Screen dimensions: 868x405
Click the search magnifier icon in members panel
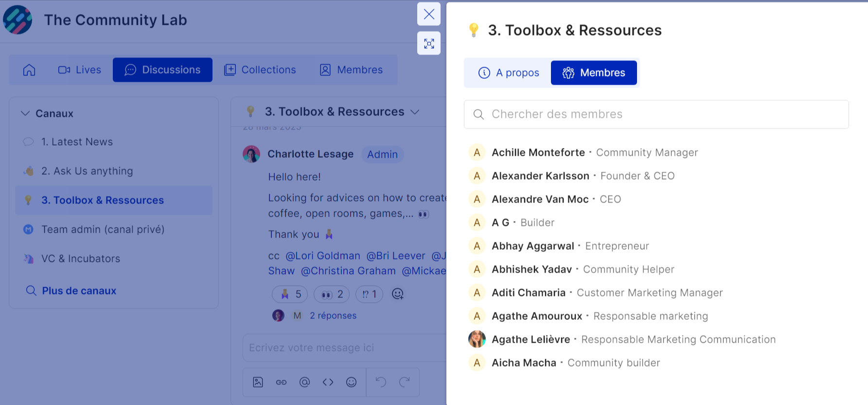478,114
